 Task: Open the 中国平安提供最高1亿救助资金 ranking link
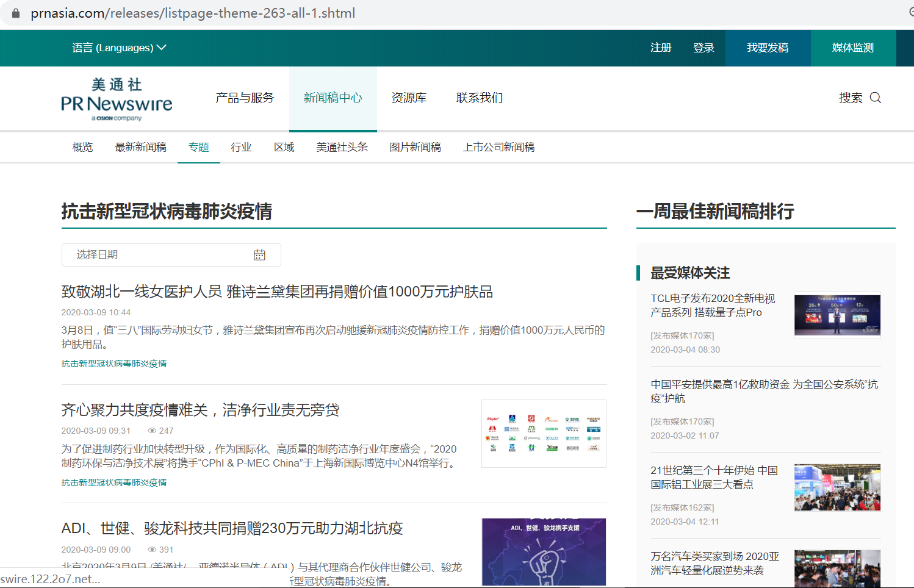click(x=765, y=391)
